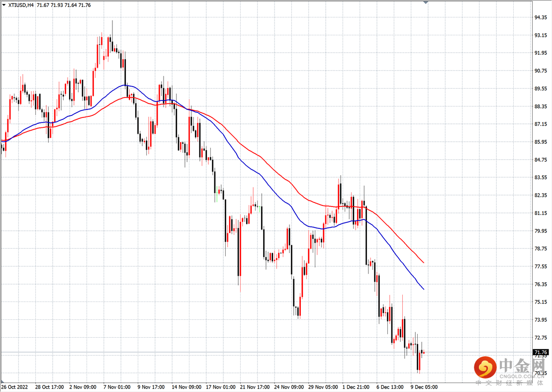Select the right end of the red moving average
Viewport: 552px width, 392px height.
pos(423,262)
